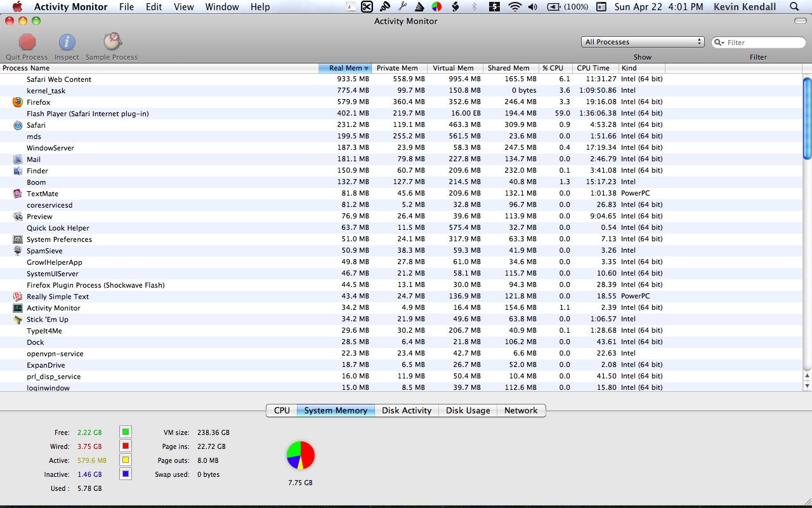812x508 pixels.
Task: Click the scrollbar up arrow
Action: click(x=807, y=376)
